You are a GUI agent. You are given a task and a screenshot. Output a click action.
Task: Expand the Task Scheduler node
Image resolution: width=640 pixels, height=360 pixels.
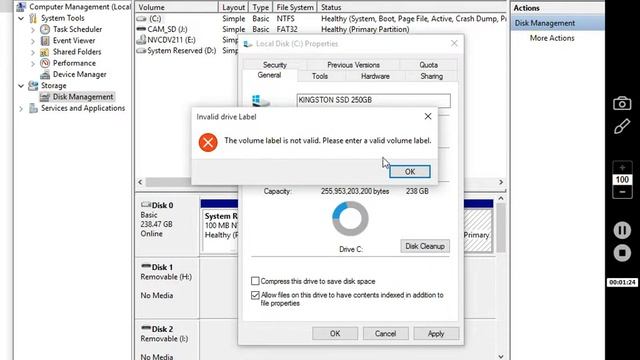point(33,29)
